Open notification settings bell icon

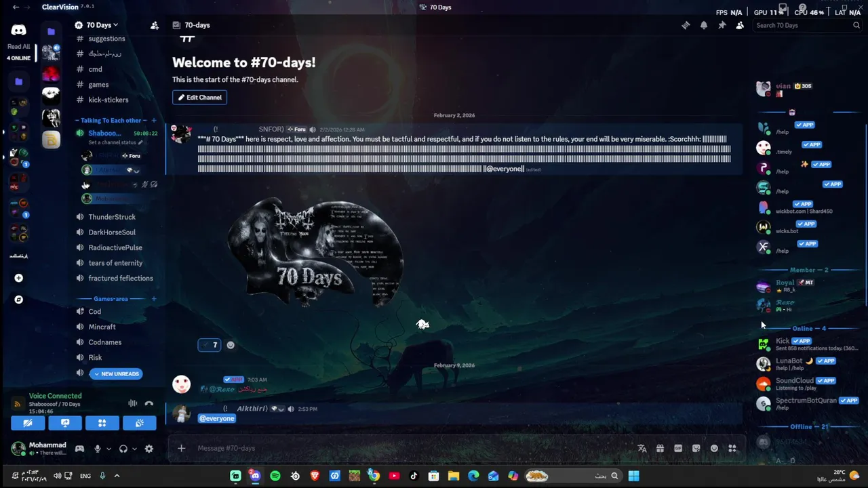[704, 25]
